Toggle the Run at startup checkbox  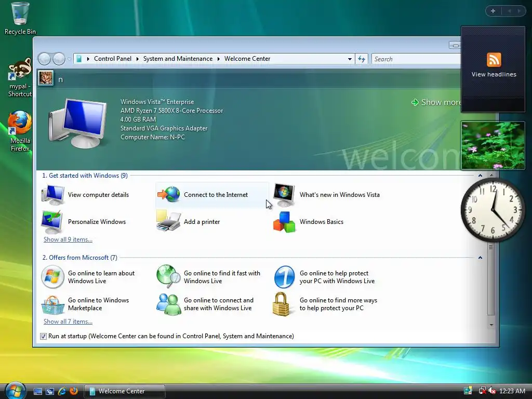pyautogui.click(x=43, y=336)
